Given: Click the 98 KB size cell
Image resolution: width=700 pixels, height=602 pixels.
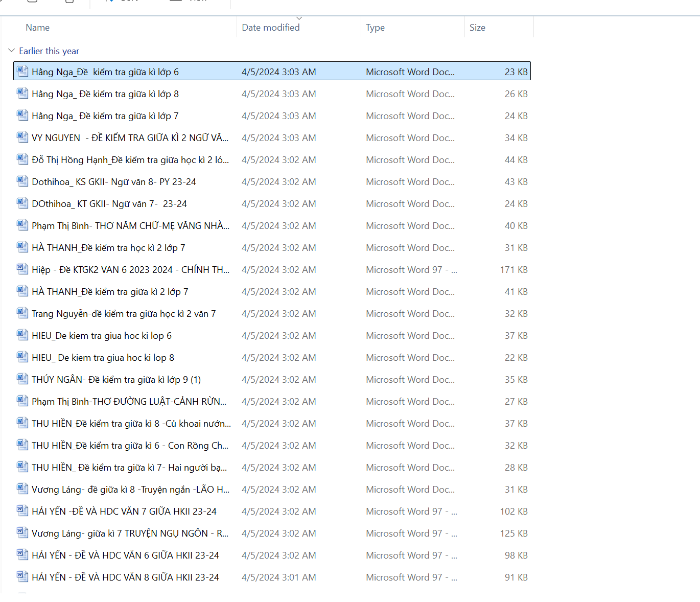Looking at the screenshot, I should click(x=516, y=555).
